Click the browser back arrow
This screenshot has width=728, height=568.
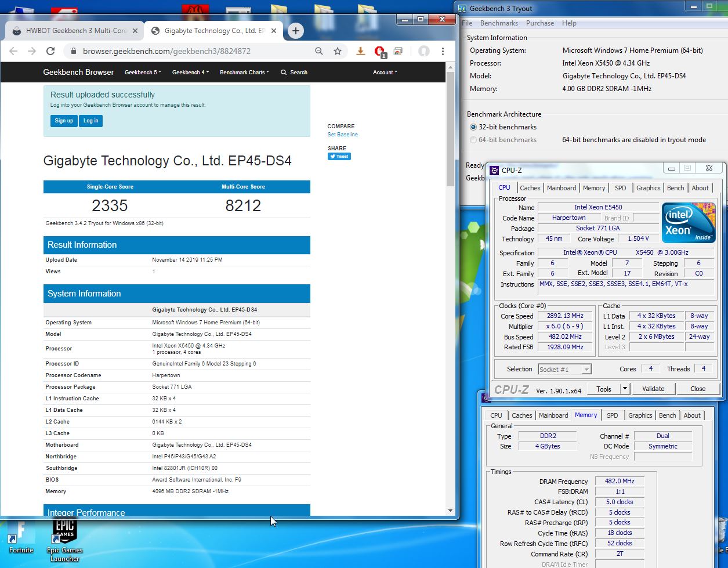pos(13,51)
